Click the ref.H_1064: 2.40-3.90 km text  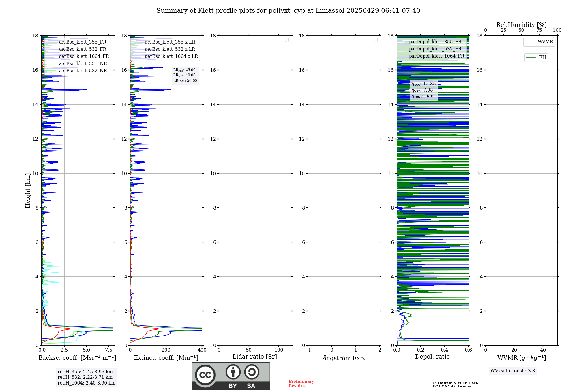[87, 383]
